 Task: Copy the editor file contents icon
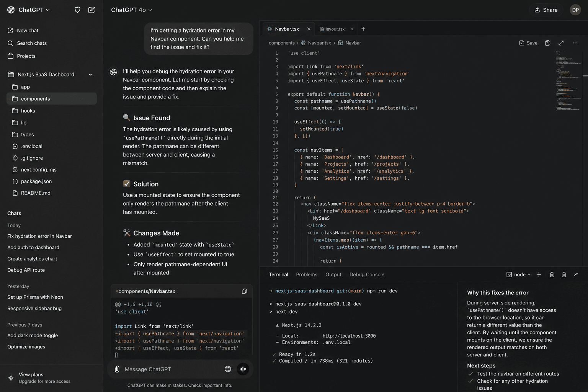(x=548, y=43)
